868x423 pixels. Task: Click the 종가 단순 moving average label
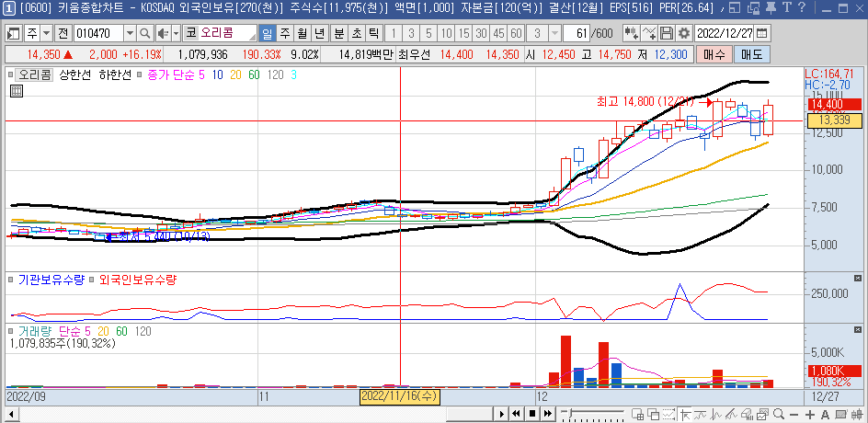point(170,75)
